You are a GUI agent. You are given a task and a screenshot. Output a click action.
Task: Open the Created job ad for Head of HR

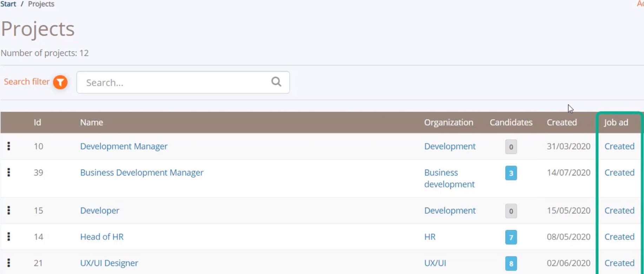[x=619, y=237]
